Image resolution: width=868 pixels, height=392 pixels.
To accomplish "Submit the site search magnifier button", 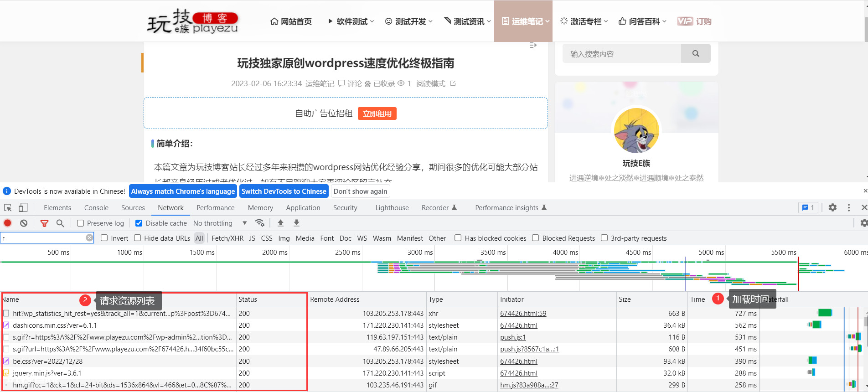I will [696, 53].
